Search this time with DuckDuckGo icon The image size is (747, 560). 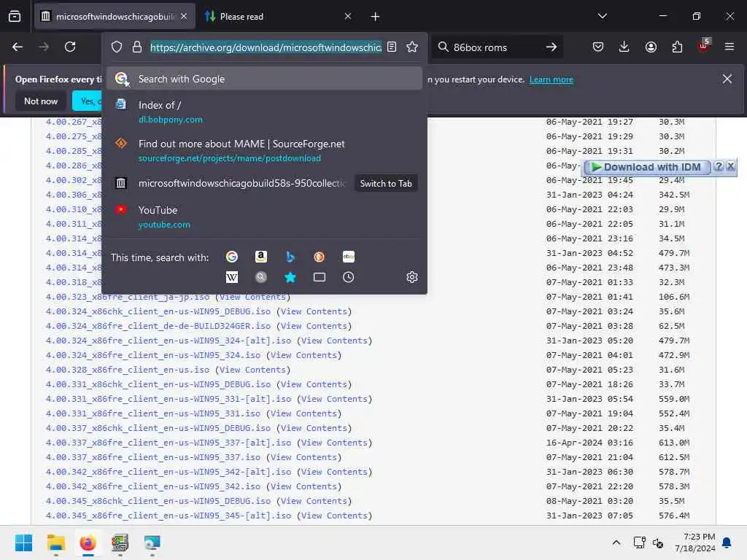320,257
